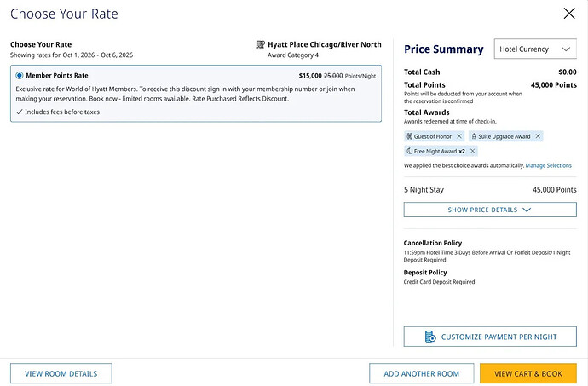Click the Free Night Award moon icon
This screenshot has height=386, width=588.
click(410, 151)
